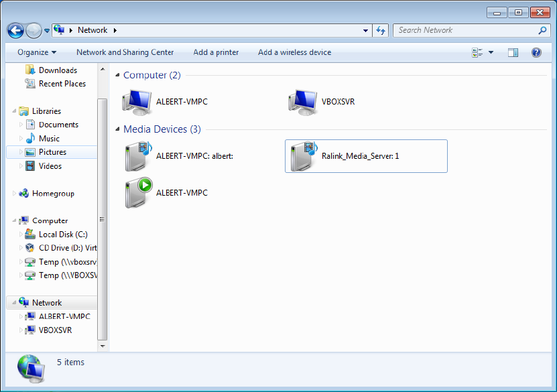
Task: Click the search magnifier icon
Action: (x=542, y=31)
